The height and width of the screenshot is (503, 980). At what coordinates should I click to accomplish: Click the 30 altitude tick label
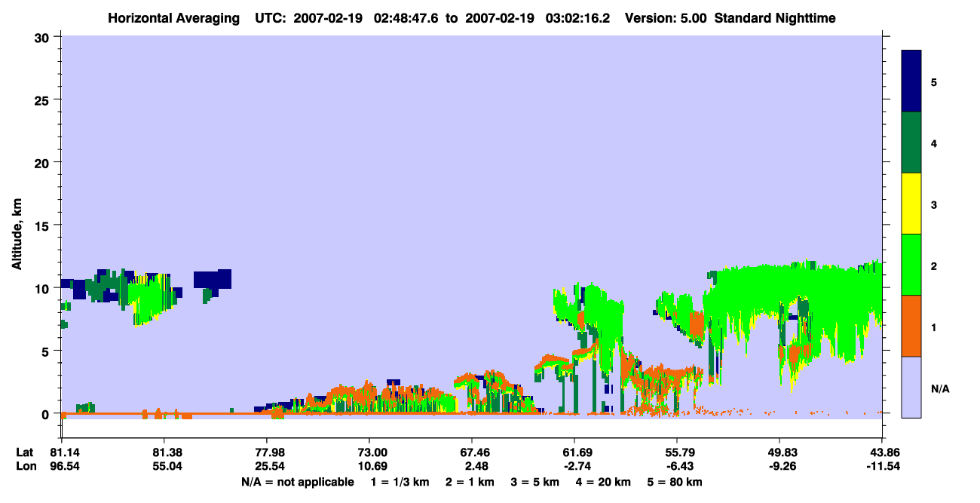click(x=44, y=37)
